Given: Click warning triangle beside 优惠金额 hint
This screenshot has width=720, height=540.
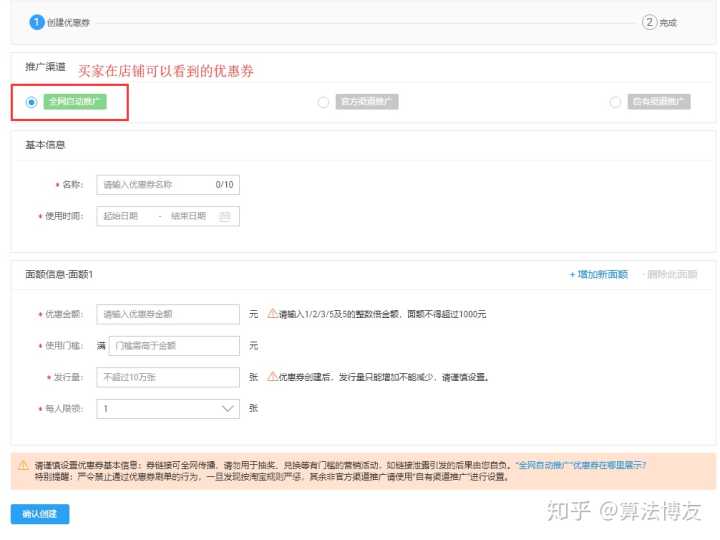Looking at the screenshot, I should tap(272, 314).
